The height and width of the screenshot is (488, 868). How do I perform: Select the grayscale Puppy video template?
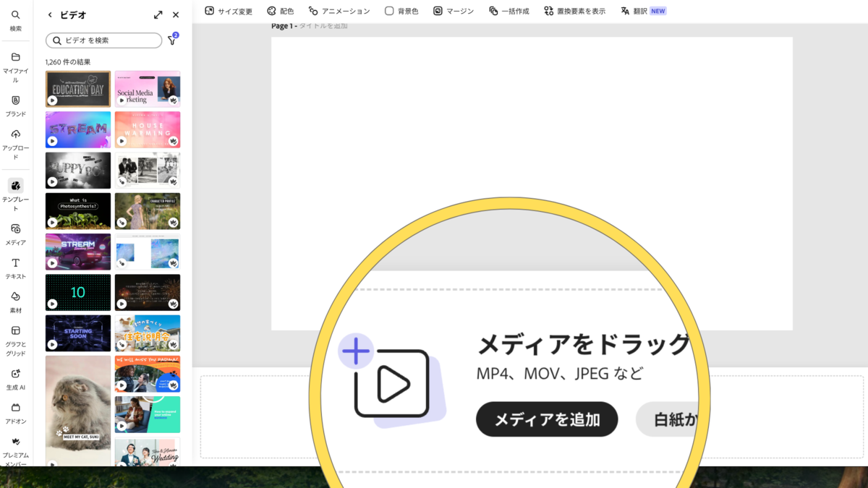click(x=78, y=170)
